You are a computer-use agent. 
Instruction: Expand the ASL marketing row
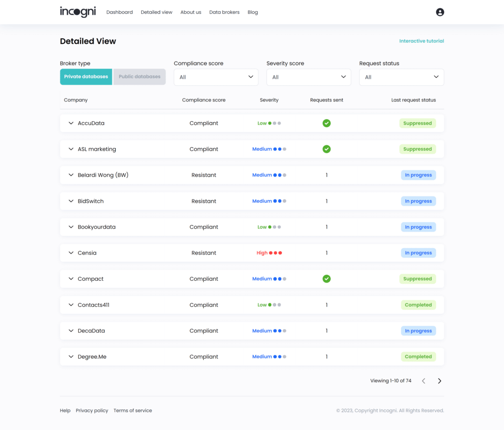pos(71,149)
